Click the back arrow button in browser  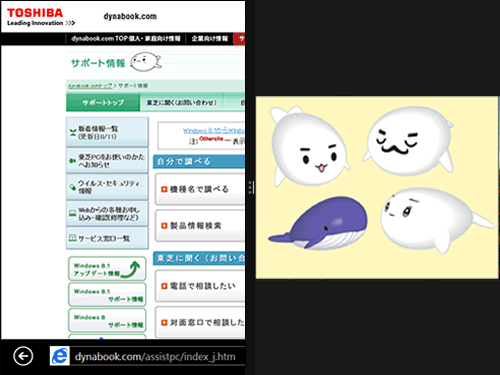[x=23, y=356]
